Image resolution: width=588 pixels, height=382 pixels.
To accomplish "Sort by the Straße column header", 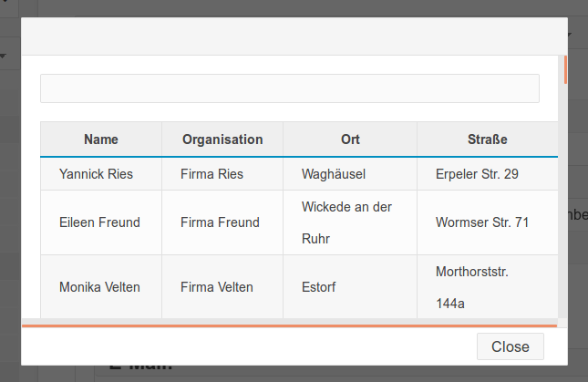I will [487, 139].
